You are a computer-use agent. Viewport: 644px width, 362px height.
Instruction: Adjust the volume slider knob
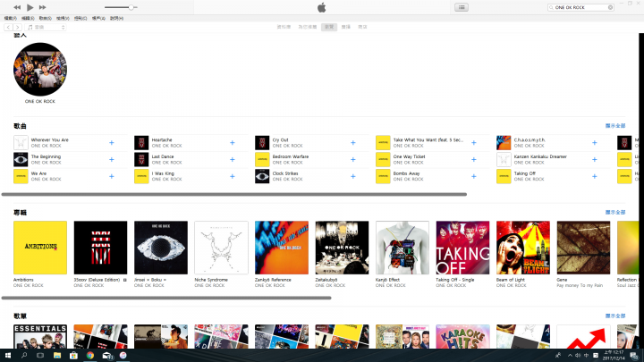pos(131,7)
